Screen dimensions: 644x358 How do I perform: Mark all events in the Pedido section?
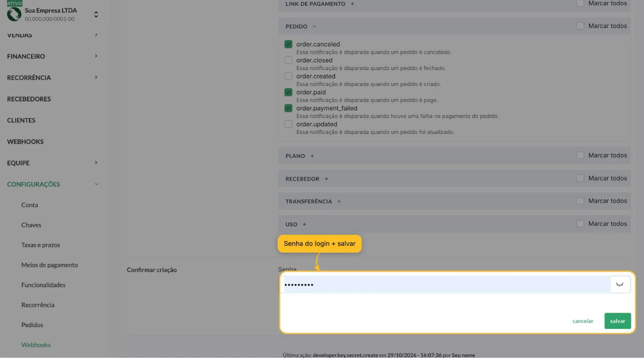coord(580,26)
